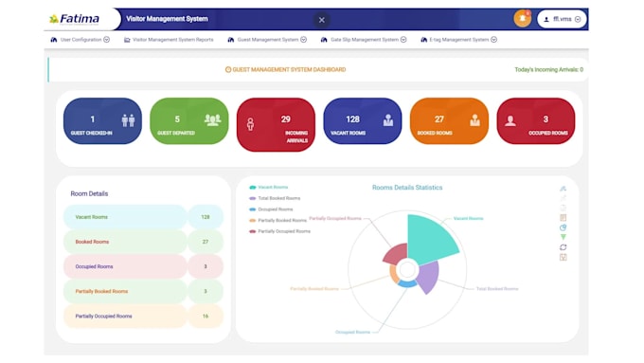Click the icon before Guest Management System
This screenshot has height=363, width=644.
(x=231, y=40)
